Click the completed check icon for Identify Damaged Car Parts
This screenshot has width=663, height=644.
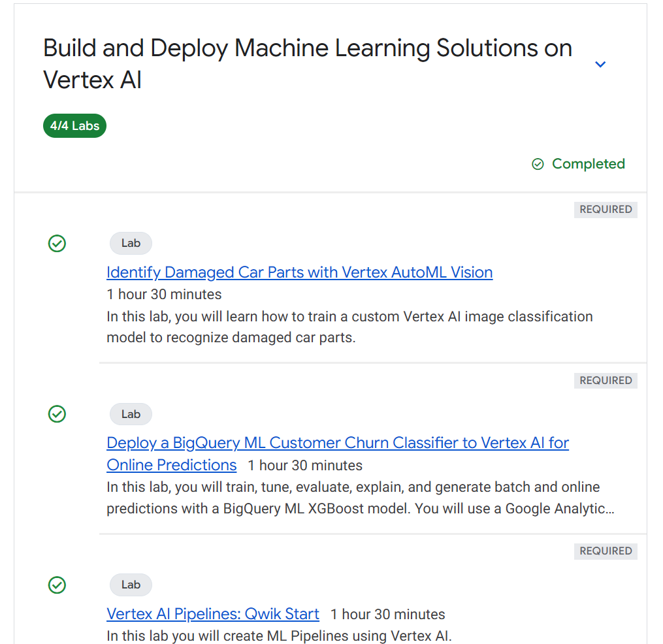(x=57, y=244)
